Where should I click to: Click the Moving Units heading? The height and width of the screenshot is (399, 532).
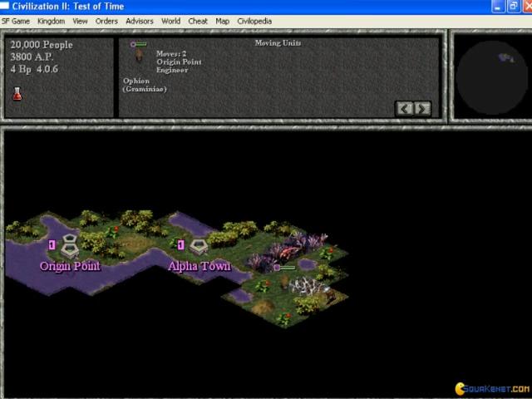(x=278, y=43)
